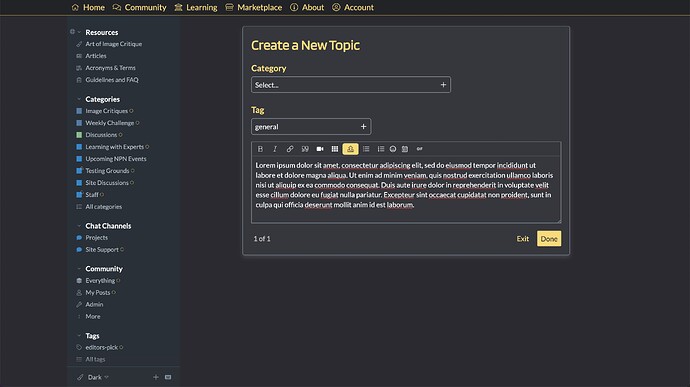
Task: Open the All tags link
Action: tap(95, 359)
